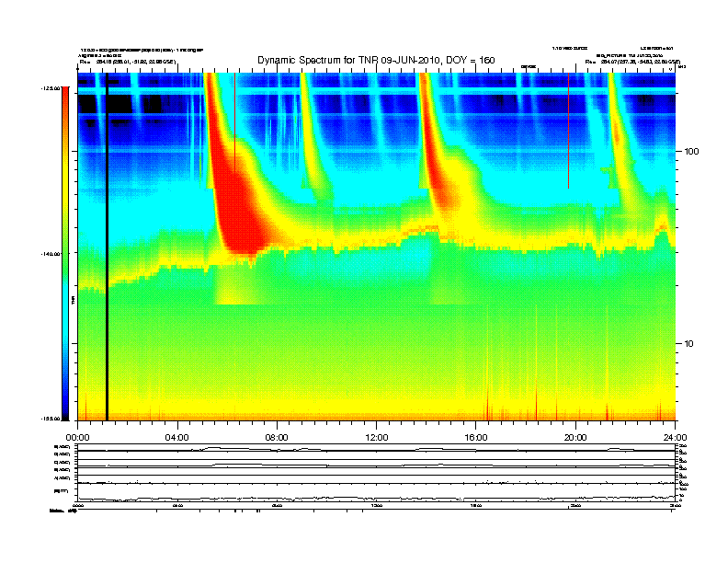Viewport: 728px width, 563px height.
Task: Click the -140.00 color scale label
Action: (x=51, y=254)
